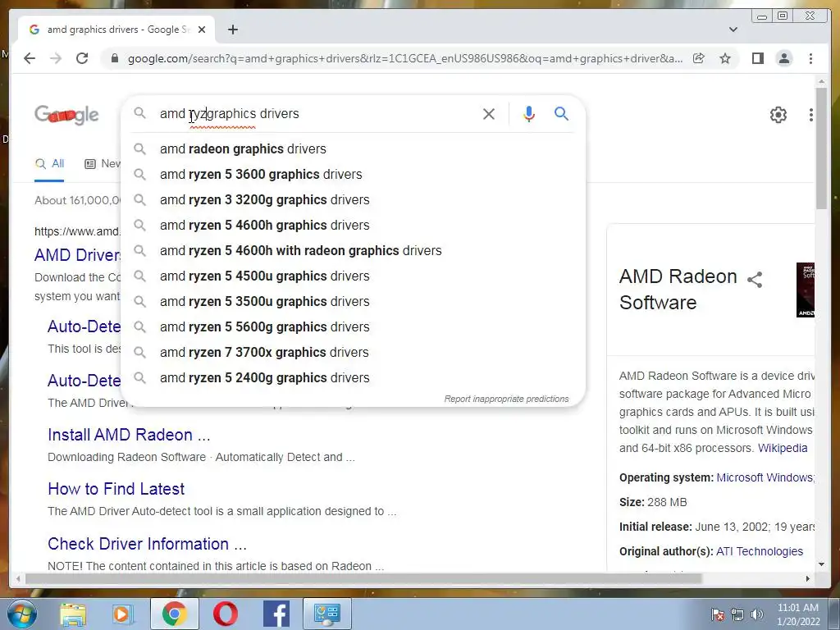Open the control panel taskbar icon

pyautogui.click(x=327, y=614)
